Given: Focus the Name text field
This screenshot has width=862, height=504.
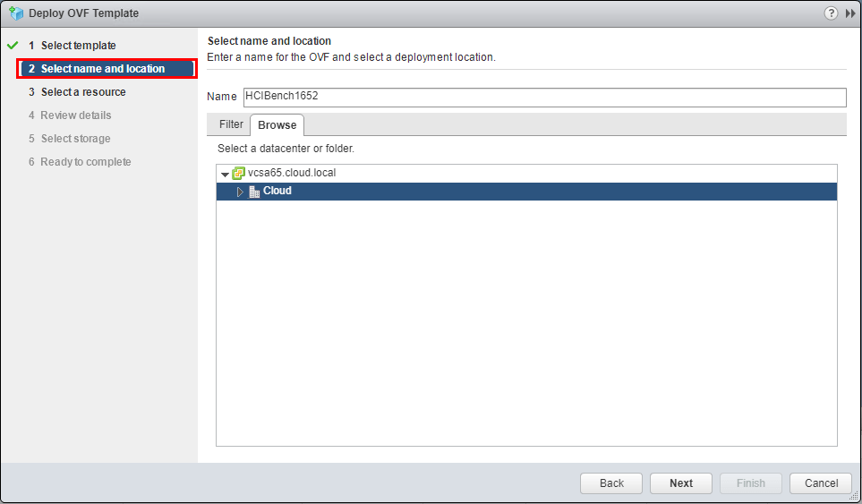Looking at the screenshot, I should click(543, 97).
